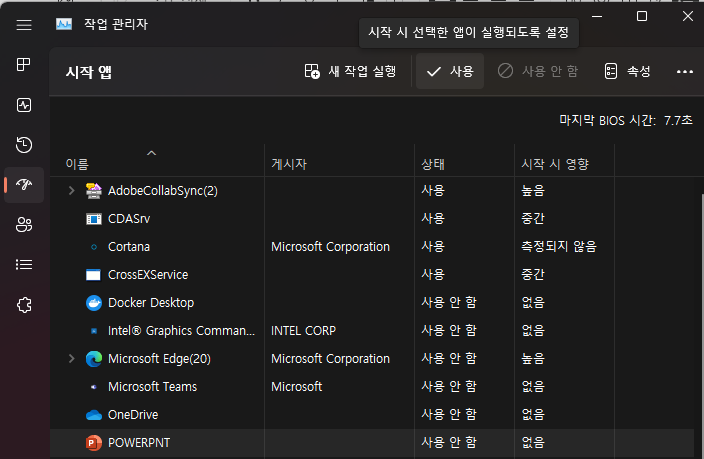Select the CrossEXService row name
704x459 pixels.
pos(148,274)
